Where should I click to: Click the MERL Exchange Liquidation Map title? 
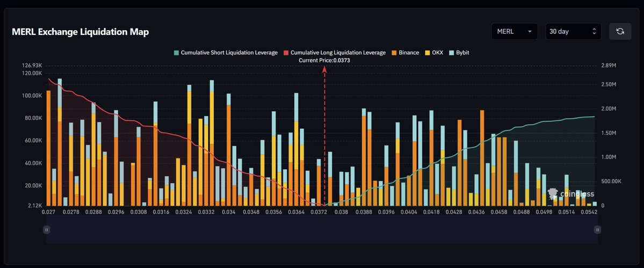click(81, 32)
